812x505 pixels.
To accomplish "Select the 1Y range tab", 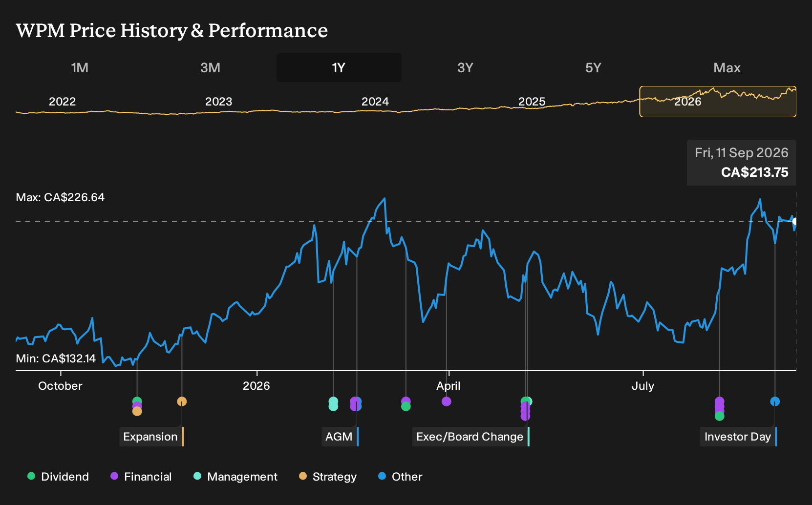I will pyautogui.click(x=339, y=67).
